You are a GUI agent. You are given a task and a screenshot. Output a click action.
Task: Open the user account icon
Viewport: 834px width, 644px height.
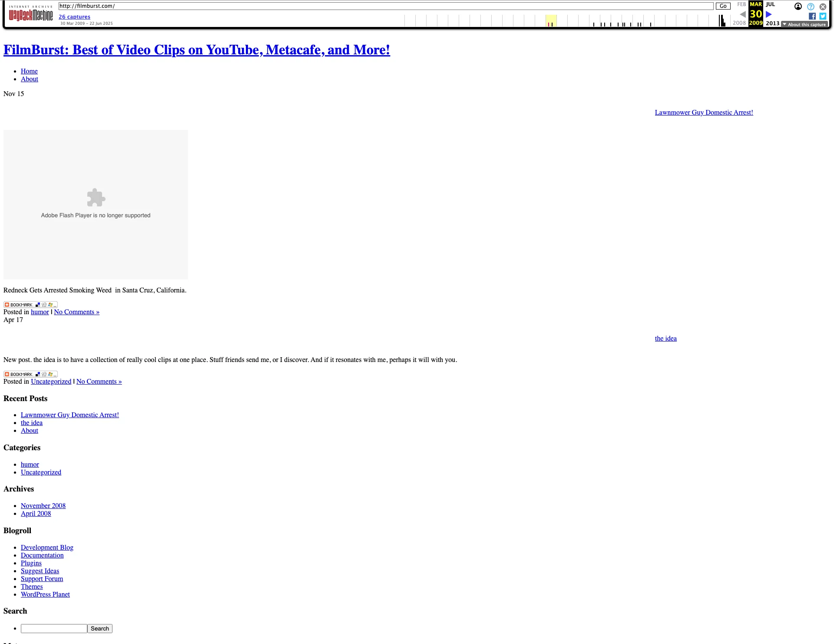(x=798, y=7)
